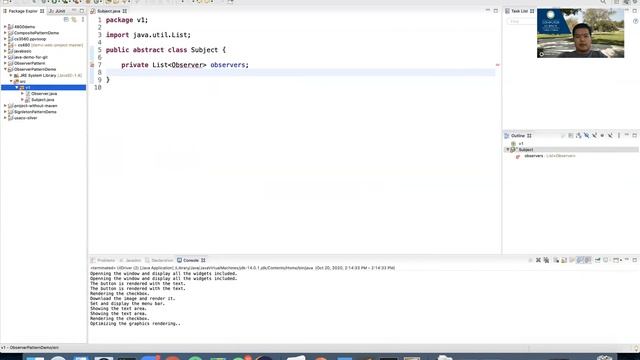
Task: Expand the CompositePatternDemo project
Action: [5, 33]
